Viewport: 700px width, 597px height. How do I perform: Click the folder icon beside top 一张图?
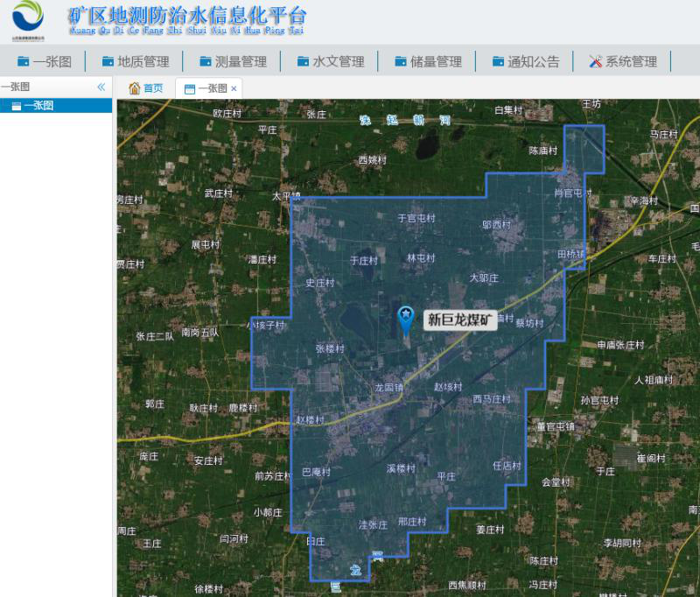tap(24, 61)
